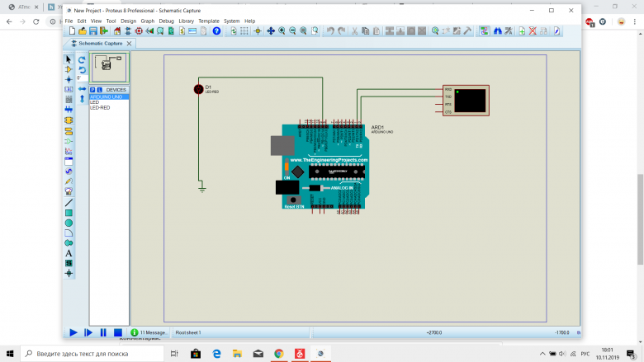
Task: Pause the simulation
Action: tap(103, 332)
